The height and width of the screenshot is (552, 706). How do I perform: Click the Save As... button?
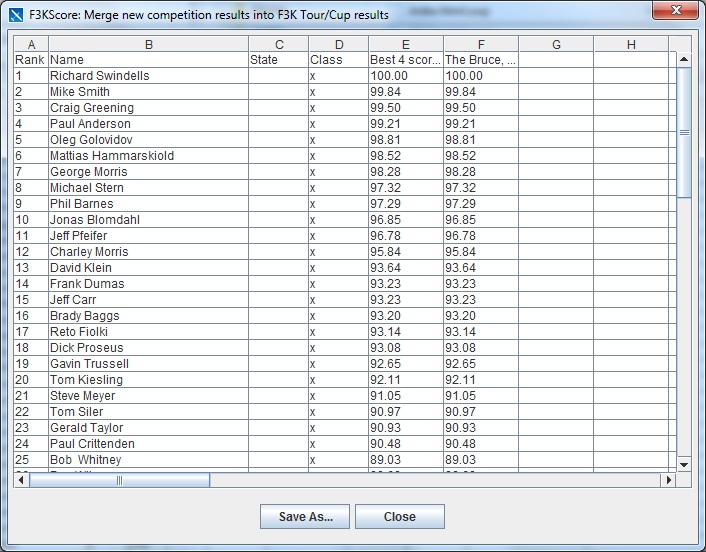tap(305, 517)
